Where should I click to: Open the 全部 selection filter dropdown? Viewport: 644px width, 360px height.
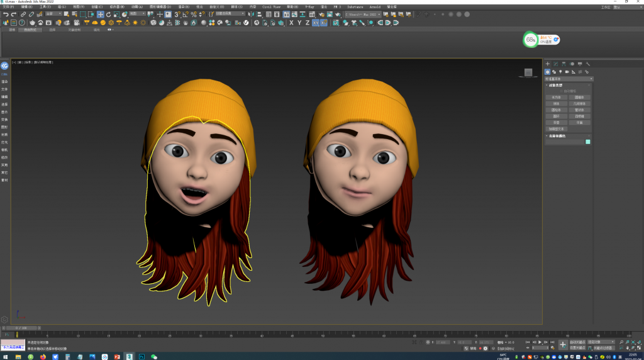(53, 14)
